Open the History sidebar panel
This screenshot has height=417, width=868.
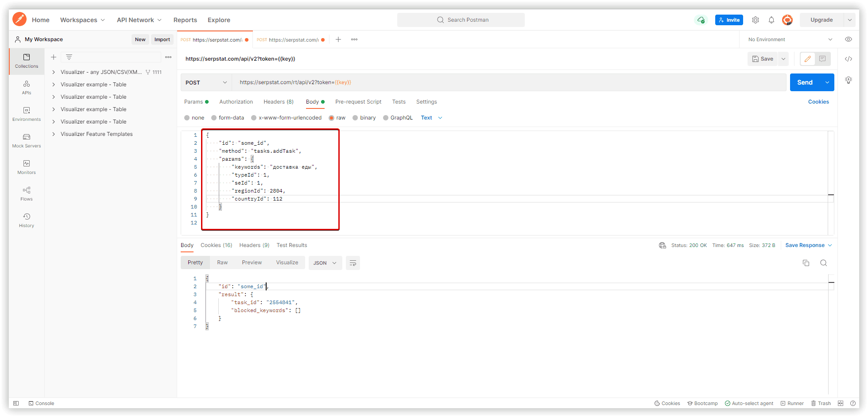(27, 220)
